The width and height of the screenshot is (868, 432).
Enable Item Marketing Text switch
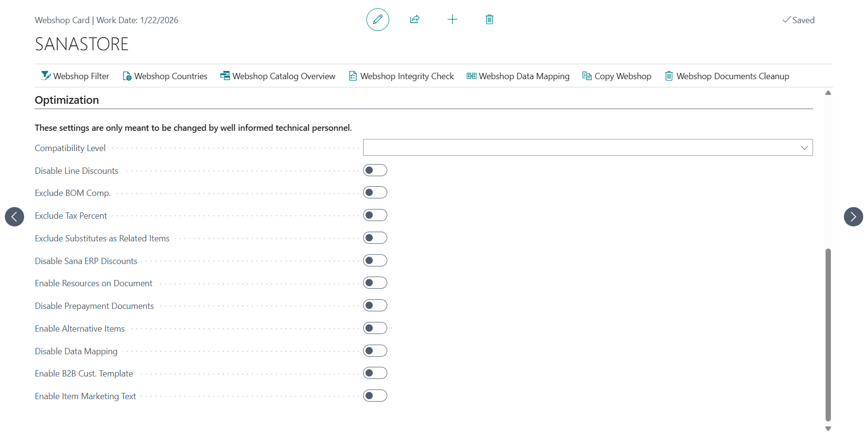pyautogui.click(x=375, y=396)
